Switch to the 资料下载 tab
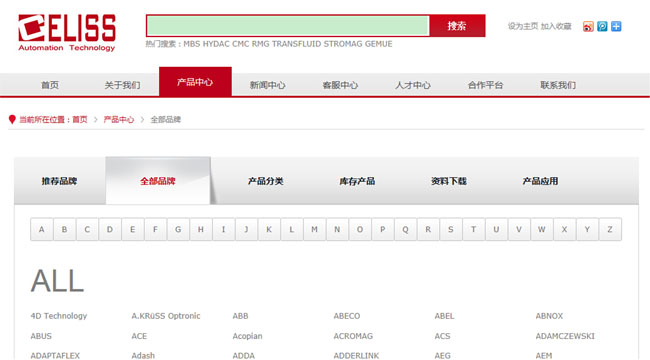The image size is (650, 360). (x=449, y=181)
